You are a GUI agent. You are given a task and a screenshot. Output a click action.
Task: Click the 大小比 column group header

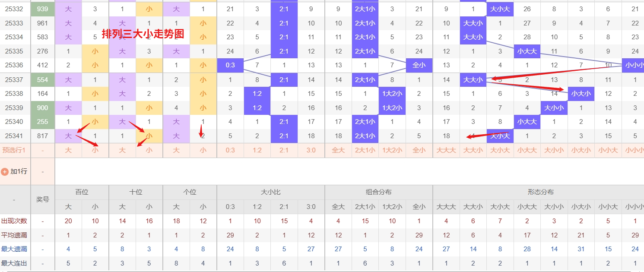(271, 192)
